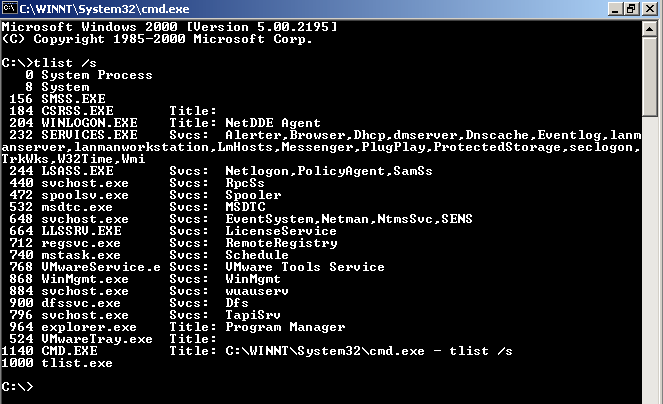Maximize the cmd.exe window

click(631, 9)
